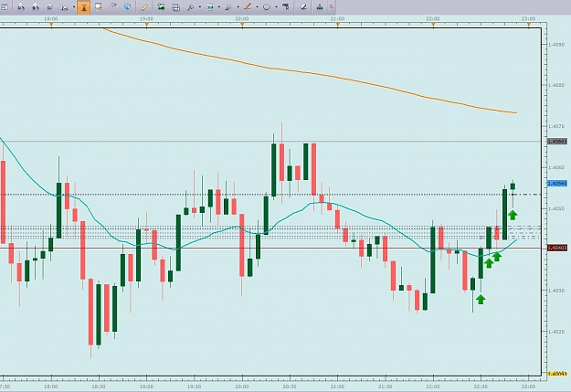Click the 1.4090 price scale label
Screen dimensions: 571x392
coord(556,45)
